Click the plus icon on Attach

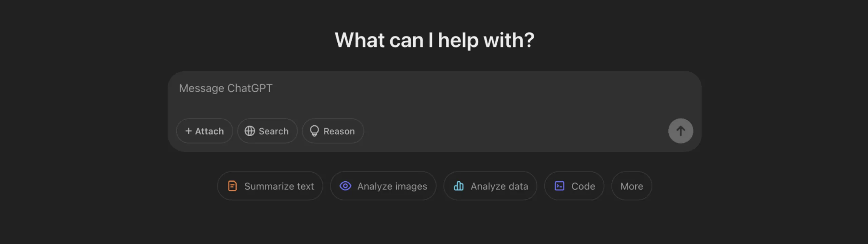click(x=189, y=131)
